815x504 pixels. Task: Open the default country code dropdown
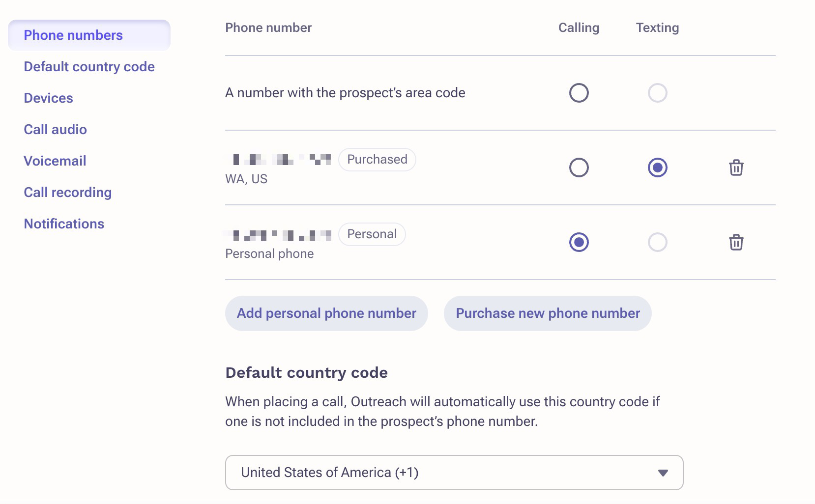click(x=454, y=473)
